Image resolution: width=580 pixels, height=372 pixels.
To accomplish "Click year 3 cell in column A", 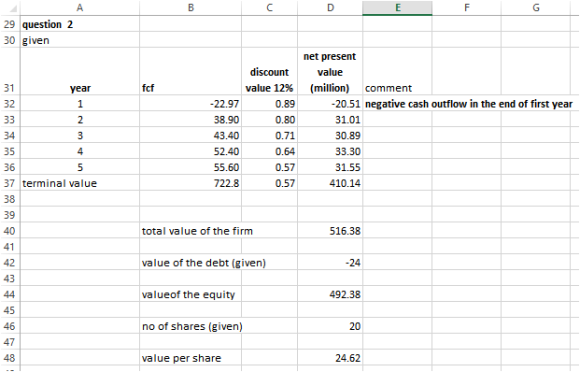I will pyautogui.click(x=80, y=135).
